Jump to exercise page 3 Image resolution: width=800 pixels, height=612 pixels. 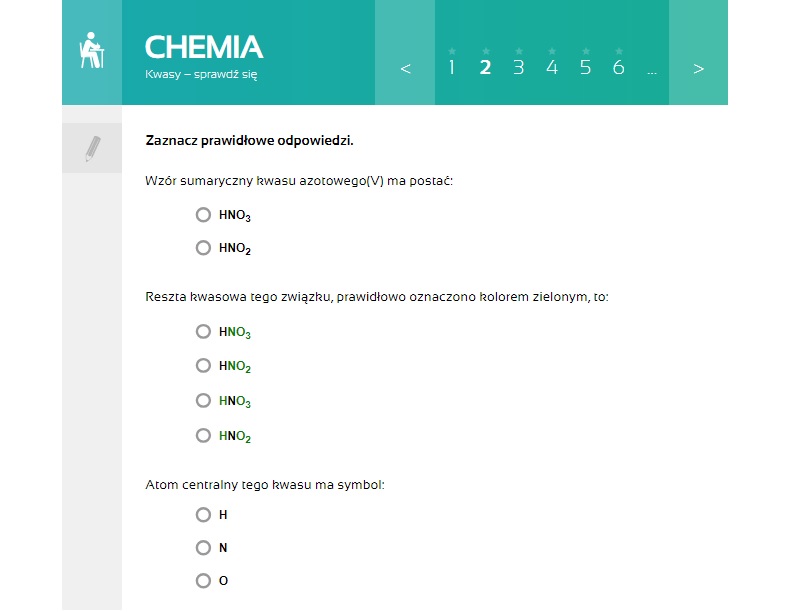518,67
